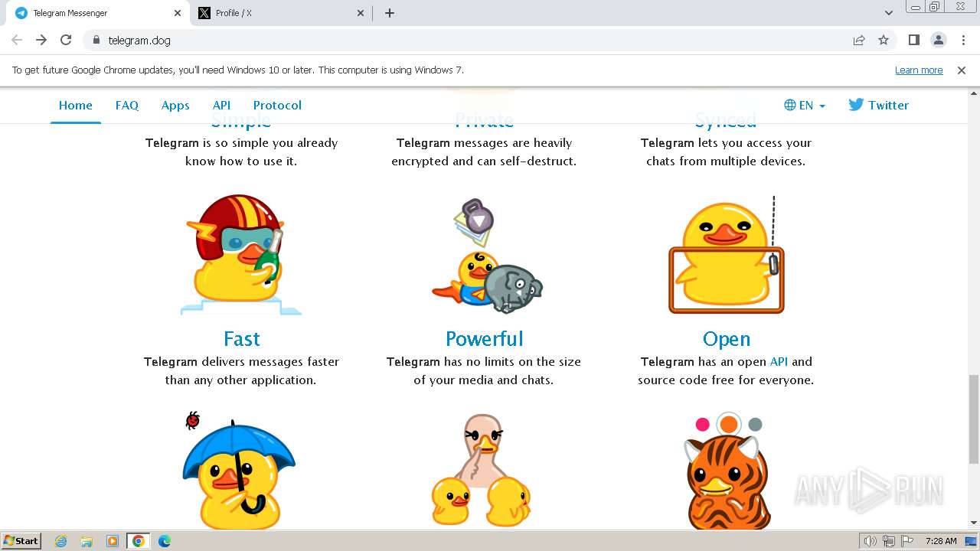Bookmark this page with the star icon
This screenshot has height=551, width=980.
click(884, 40)
